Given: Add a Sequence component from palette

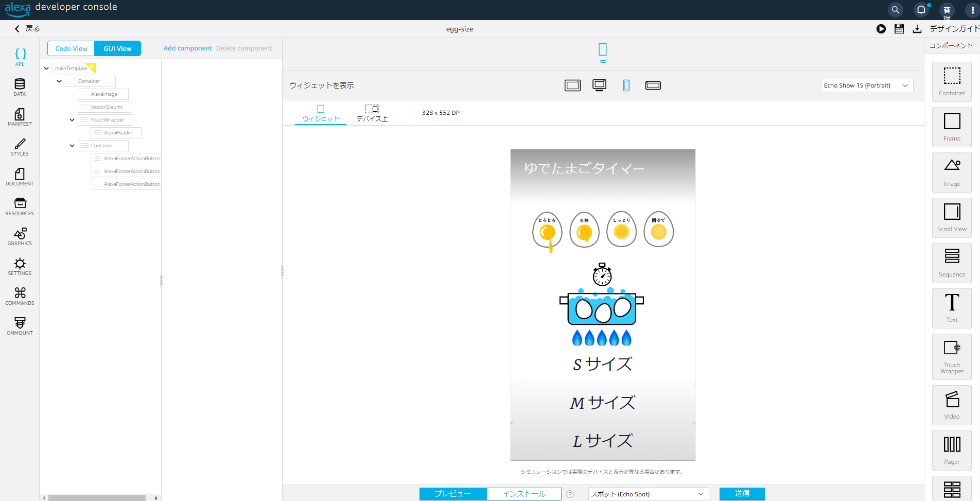Looking at the screenshot, I should [952, 263].
